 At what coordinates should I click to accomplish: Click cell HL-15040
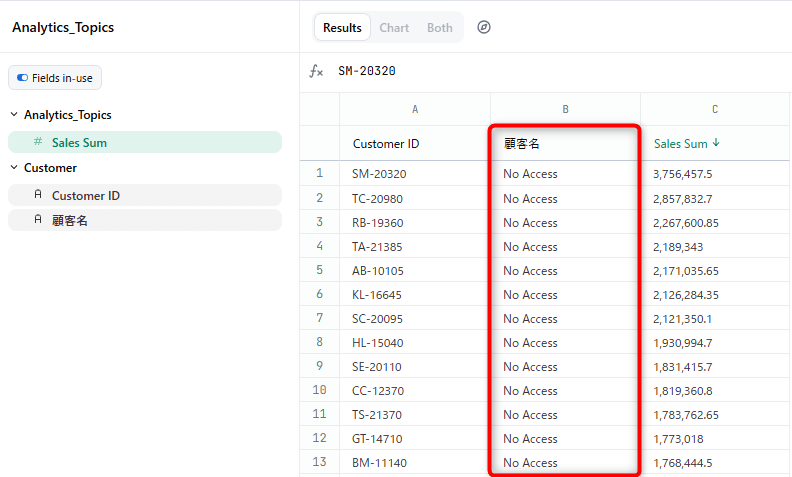point(415,342)
